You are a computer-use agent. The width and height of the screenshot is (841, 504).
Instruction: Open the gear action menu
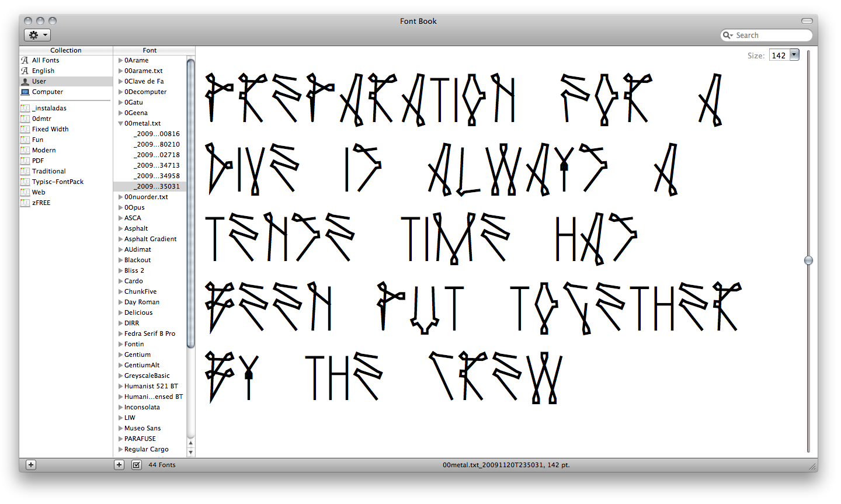[x=37, y=35]
